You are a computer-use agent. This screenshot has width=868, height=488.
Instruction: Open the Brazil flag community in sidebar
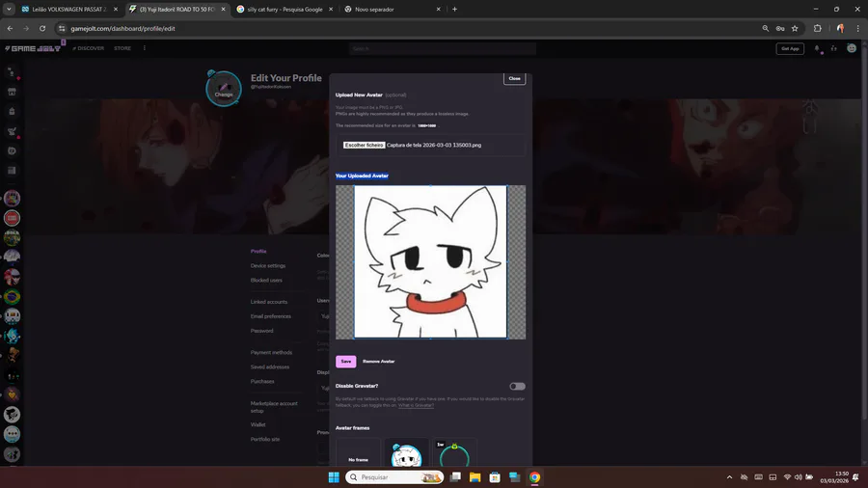pyautogui.click(x=12, y=297)
